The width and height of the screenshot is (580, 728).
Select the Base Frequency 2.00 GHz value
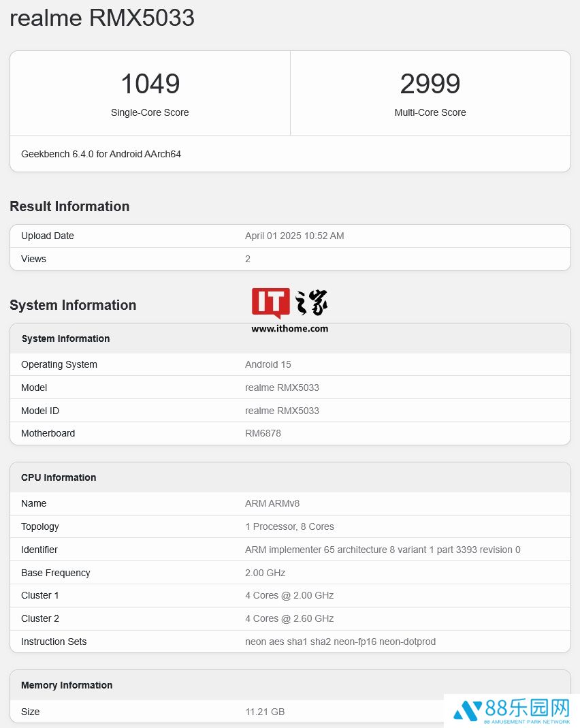click(265, 573)
